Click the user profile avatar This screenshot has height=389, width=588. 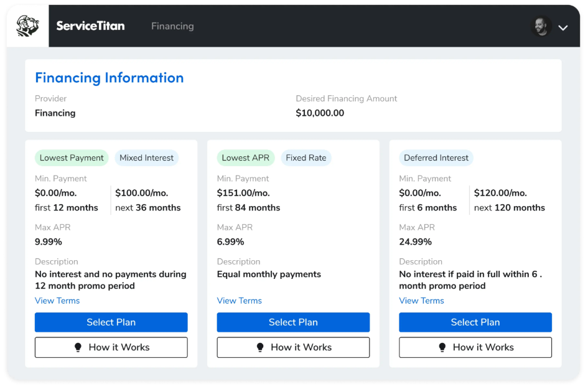point(541,27)
